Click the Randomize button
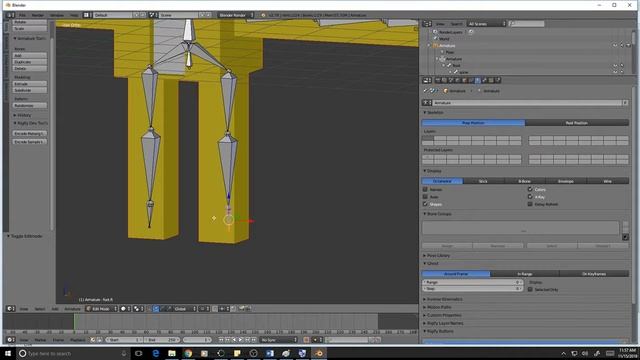 point(29,105)
